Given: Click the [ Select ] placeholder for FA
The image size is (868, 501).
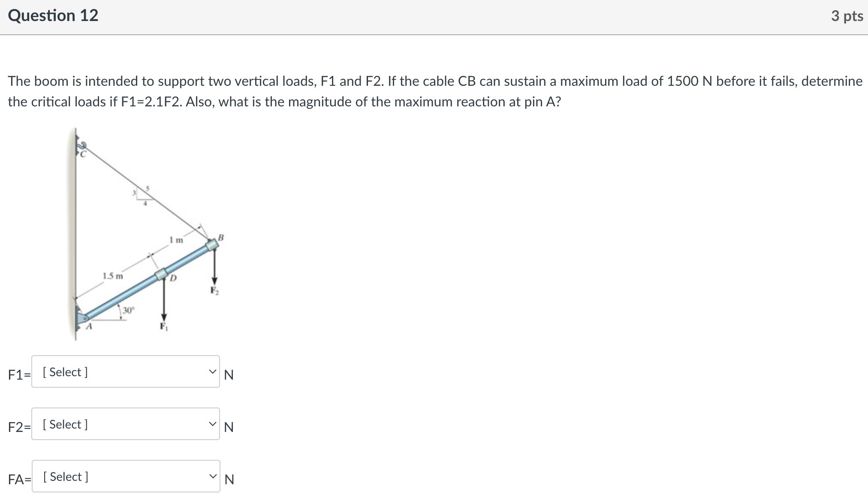Looking at the screenshot, I should coord(65,477).
